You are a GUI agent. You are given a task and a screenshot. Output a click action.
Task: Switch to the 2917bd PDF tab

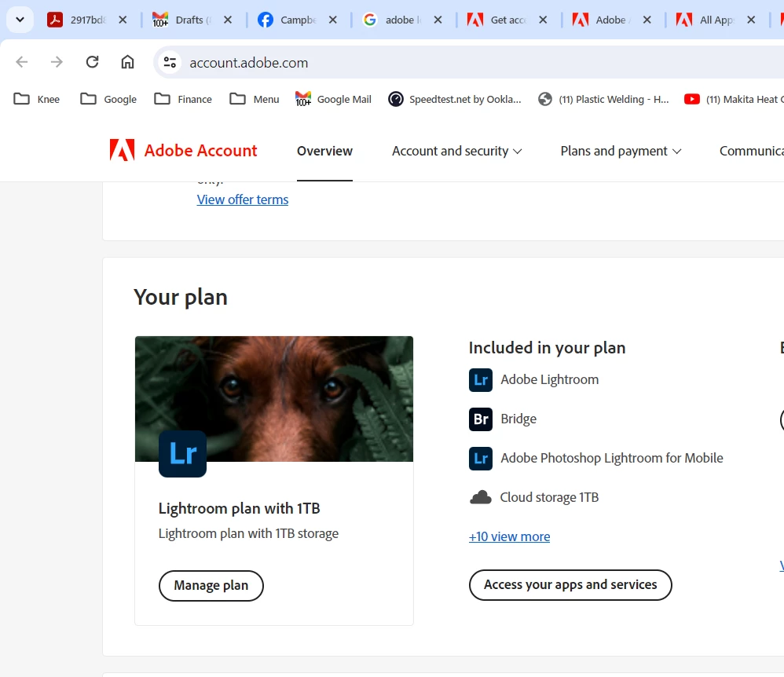(77, 20)
